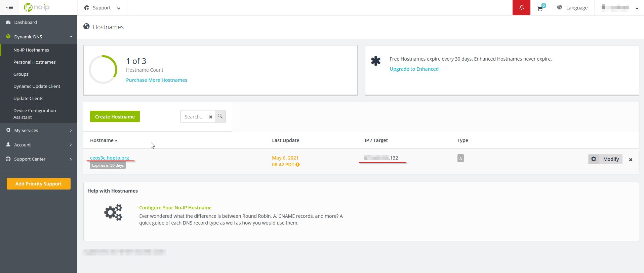Expand My Services section

tap(39, 130)
